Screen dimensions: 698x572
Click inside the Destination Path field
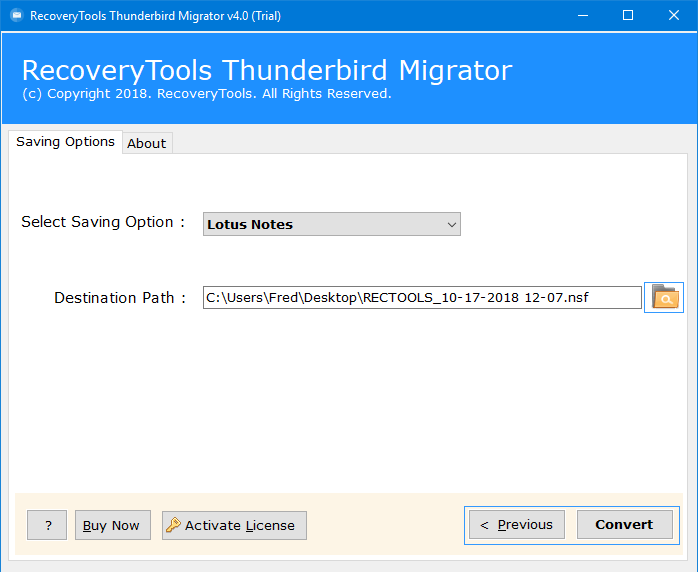(422, 297)
